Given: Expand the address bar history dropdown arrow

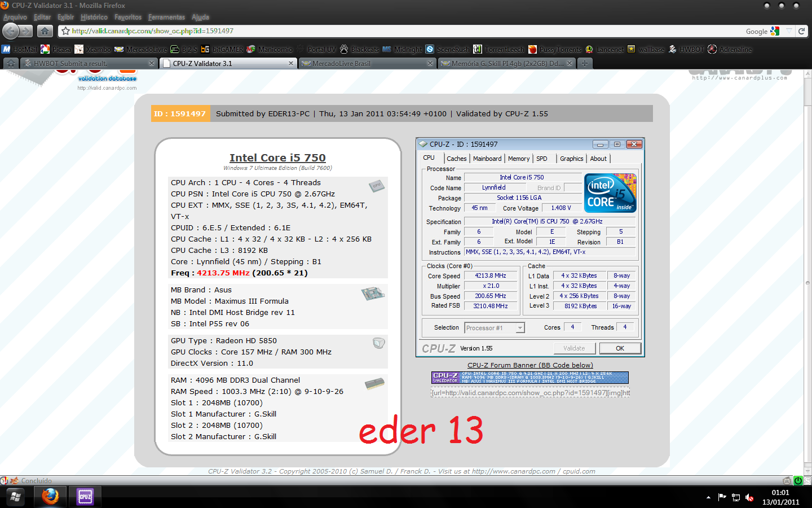Looking at the screenshot, I should [789, 31].
